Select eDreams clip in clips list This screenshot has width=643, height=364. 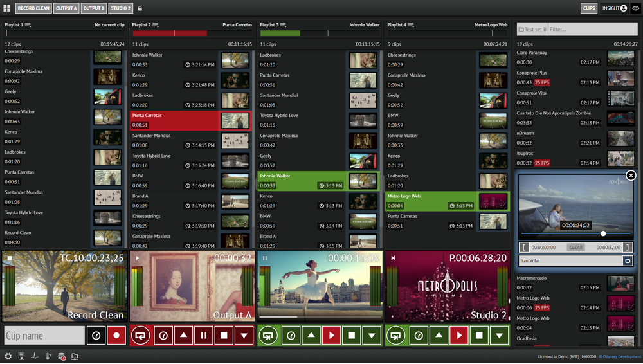tap(575, 138)
